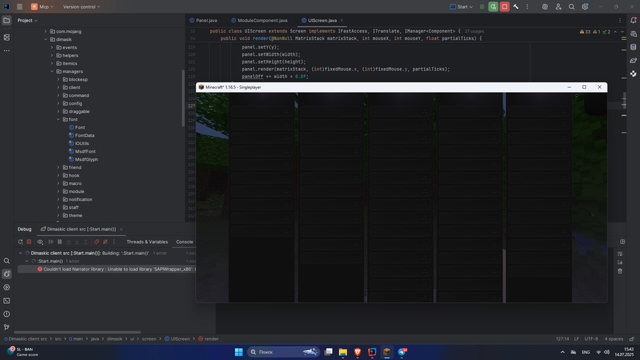This screenshot has width=640, height=360.
Task: Open the Version control dropdown
Action: pyautogui.click(x=81, y=7)
